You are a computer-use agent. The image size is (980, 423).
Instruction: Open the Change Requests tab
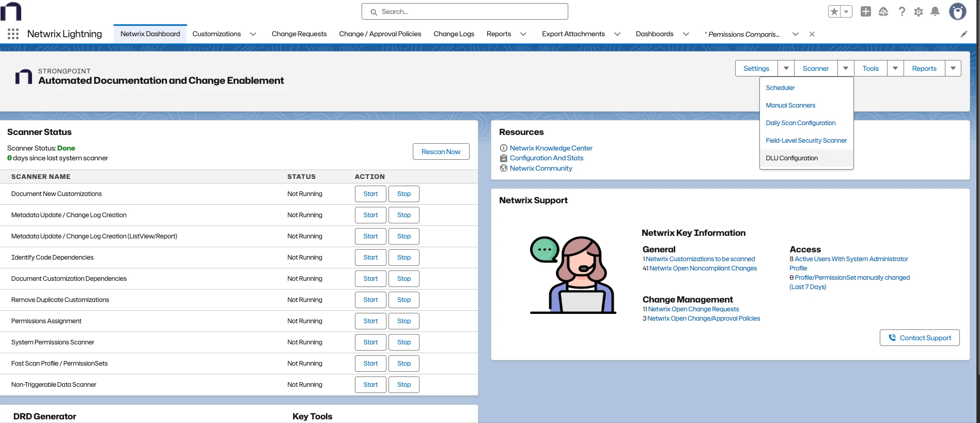299,34
